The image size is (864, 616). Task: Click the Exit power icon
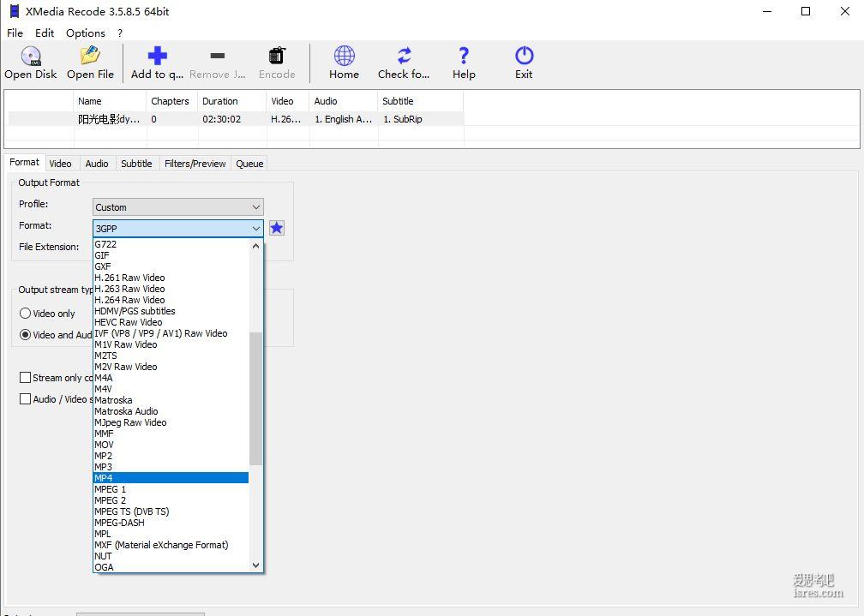pyautogui.click(x=524, y=56)
